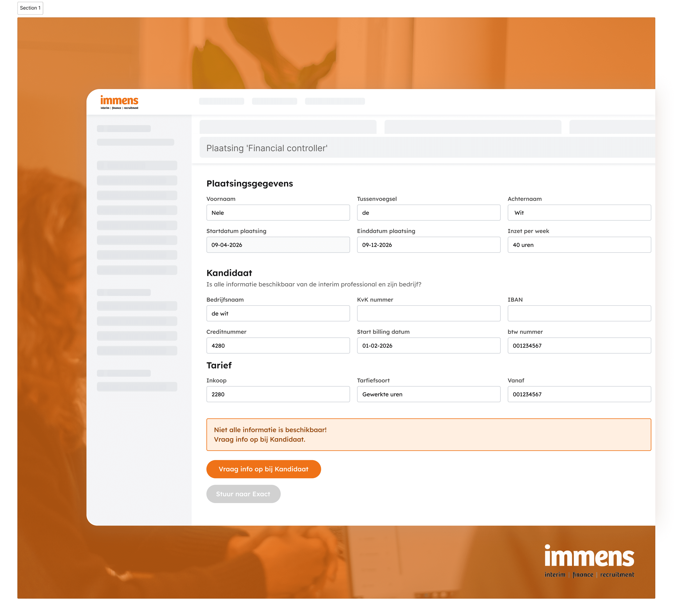
Task: Select the Creditnummer field with 4280
Action: pos(278,345)
